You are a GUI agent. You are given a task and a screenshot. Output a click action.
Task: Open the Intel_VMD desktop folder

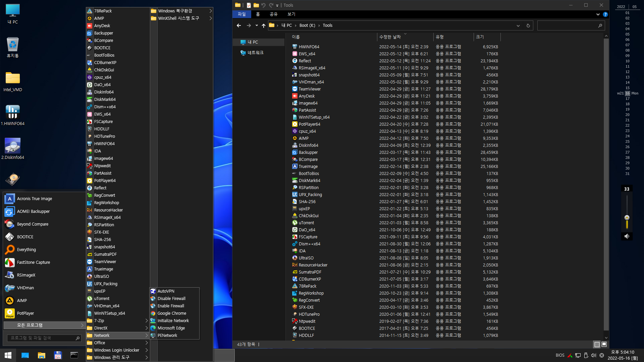pyautogui.click(x=13, y=82)
